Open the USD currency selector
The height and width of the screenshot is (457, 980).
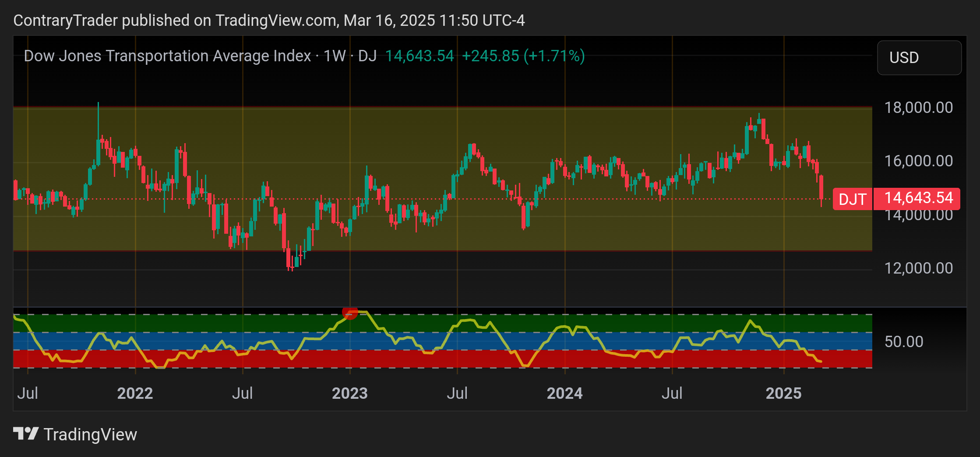pyautogui.click(x=919, y=58)
